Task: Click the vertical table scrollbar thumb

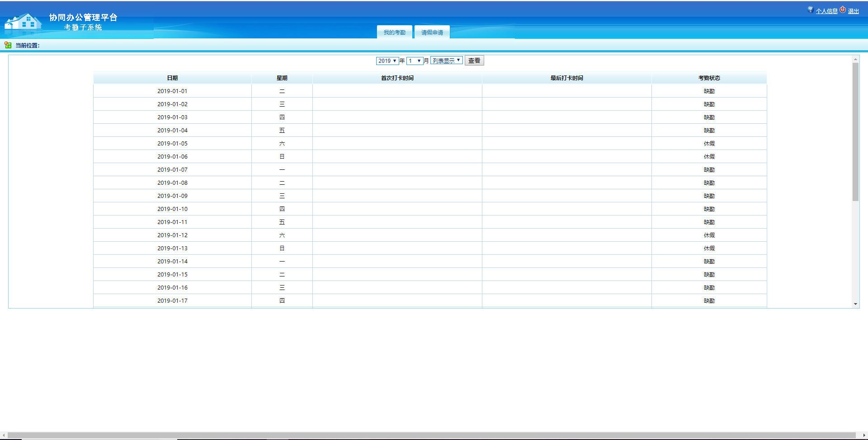Action: coord(855,132)
